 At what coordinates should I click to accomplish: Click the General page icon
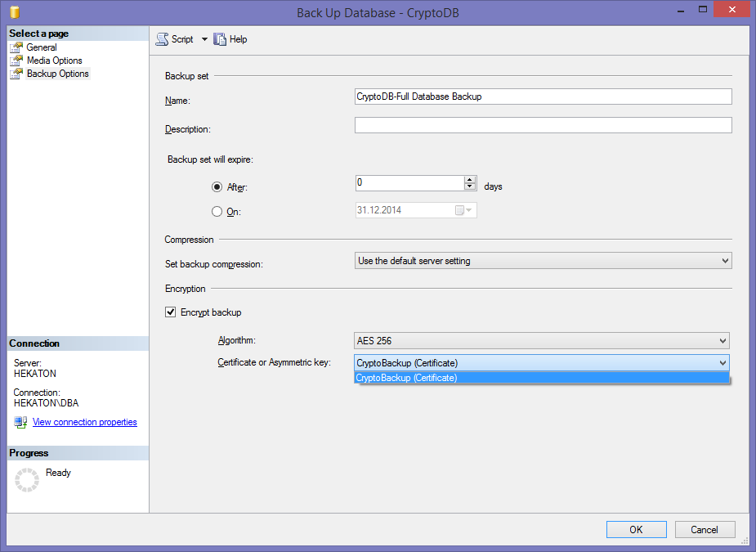pyautogui.click(x=16, y=47)
